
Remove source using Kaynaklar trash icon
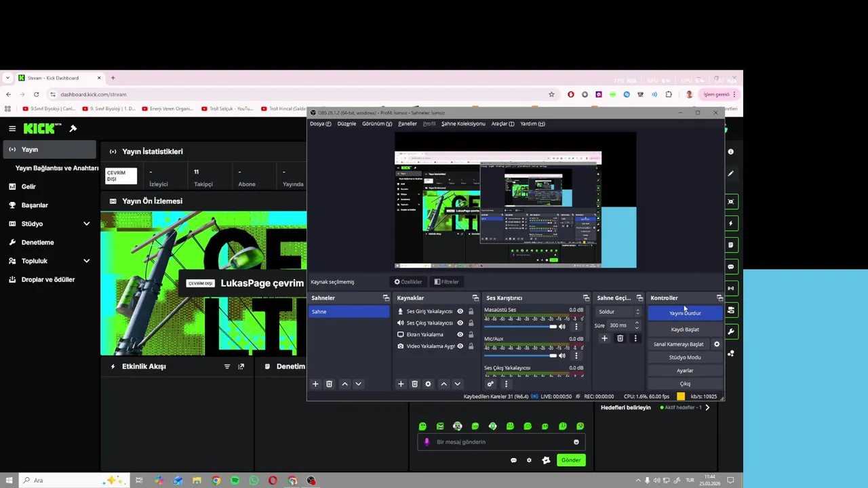(414, 384)
